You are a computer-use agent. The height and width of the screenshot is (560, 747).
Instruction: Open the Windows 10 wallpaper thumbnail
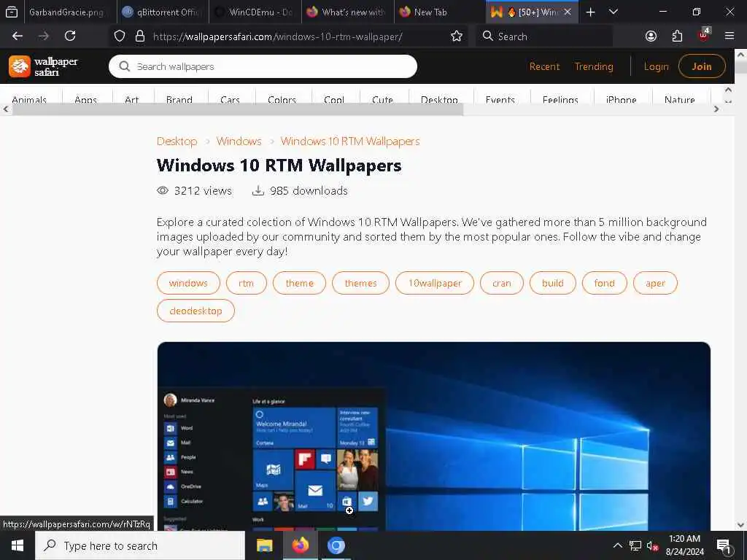pos(433,436)
